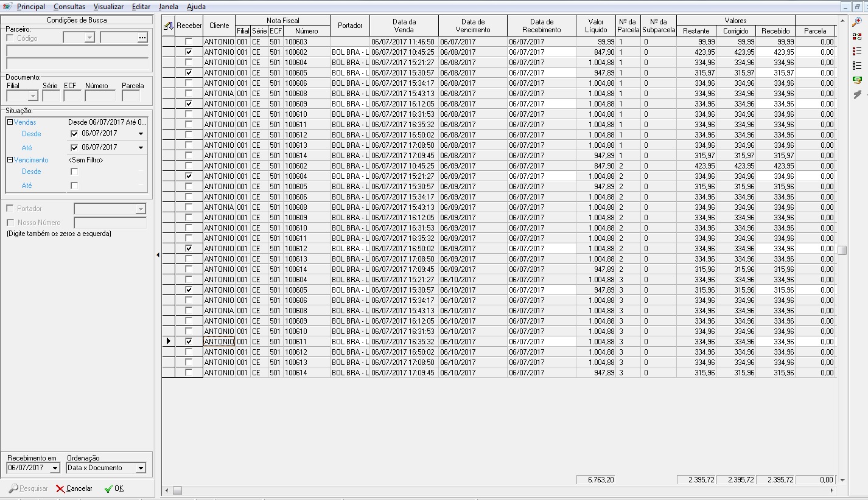The image size is (868, 500).
Task: Enable the Portador filter checkbox
Action: coord(10,209)
